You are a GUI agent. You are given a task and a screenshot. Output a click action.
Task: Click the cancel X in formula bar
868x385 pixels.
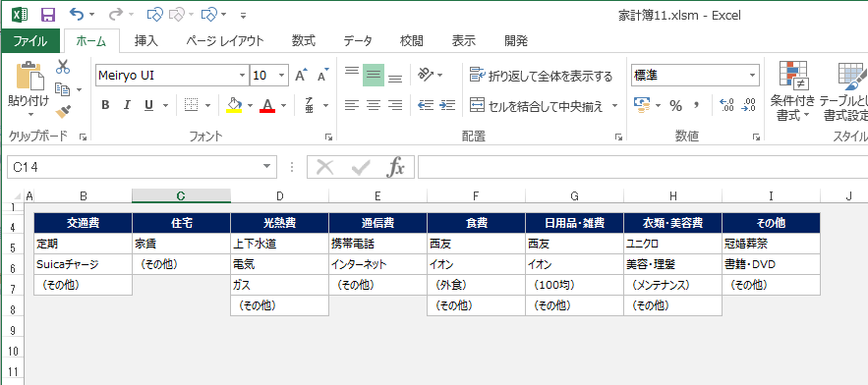(325, 167)
